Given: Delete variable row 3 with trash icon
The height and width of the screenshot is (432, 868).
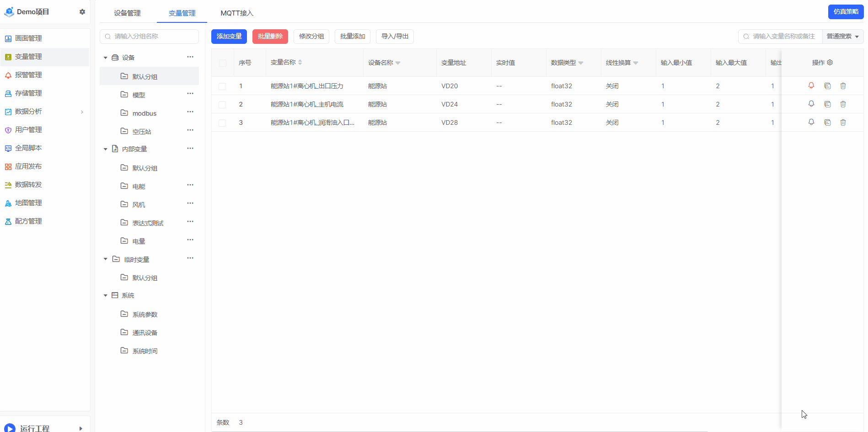Looking at the screenshot, I should coord(843,123).
